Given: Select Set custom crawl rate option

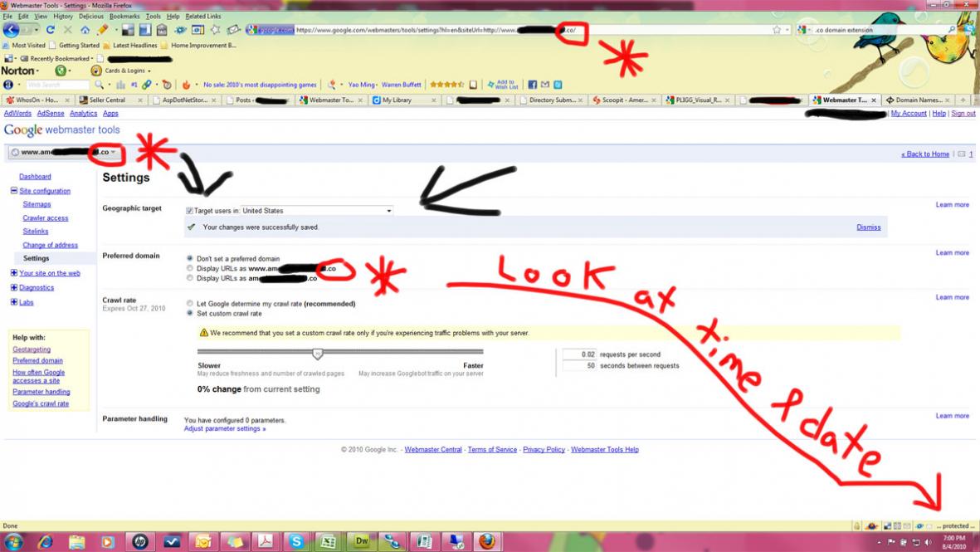Looking at the screenshot, I should coord(189,313).
